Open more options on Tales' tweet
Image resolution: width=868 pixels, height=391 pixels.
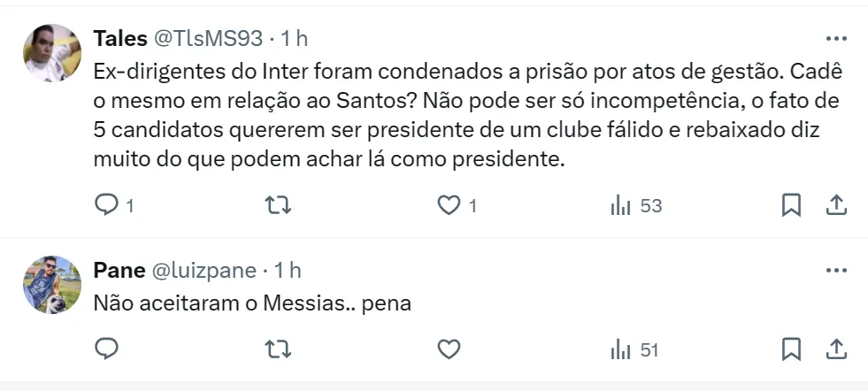click(x=835, y=39)
